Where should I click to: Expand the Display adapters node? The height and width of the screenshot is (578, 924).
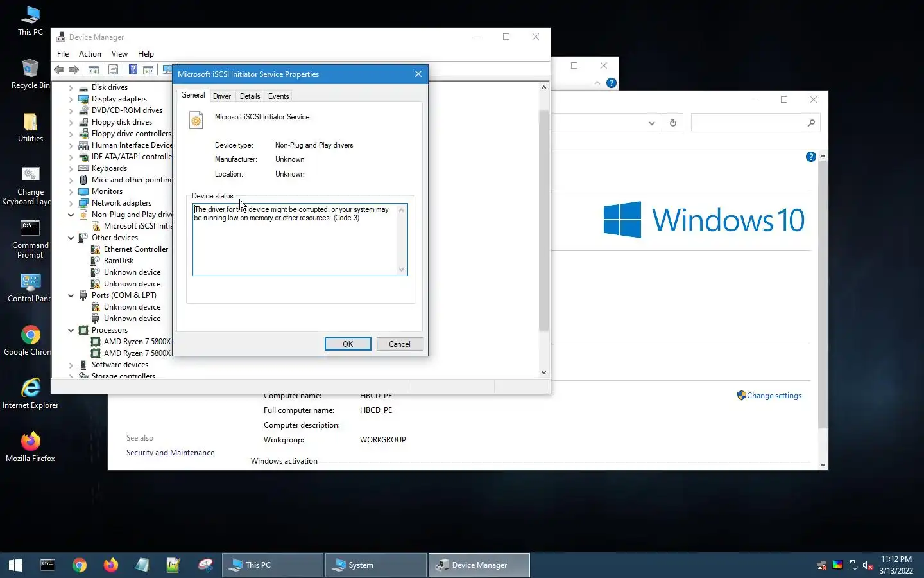pyautogui.click(x=71, y=99)
